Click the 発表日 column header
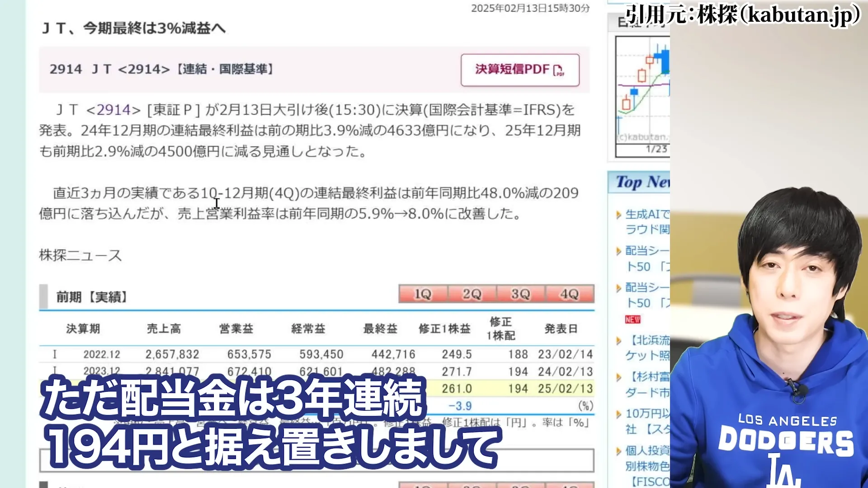The height and width of the screenshot is (488, 868). point(561,328)
